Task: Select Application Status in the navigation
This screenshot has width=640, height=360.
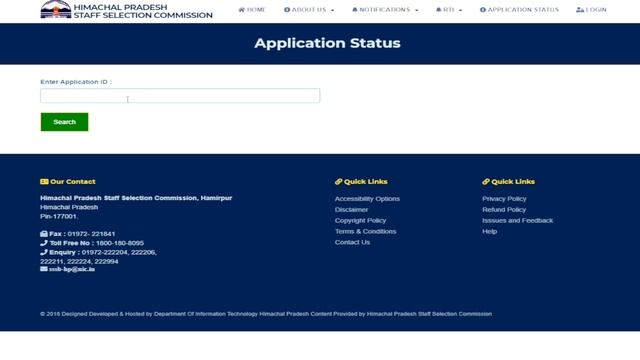Action: 519,9
